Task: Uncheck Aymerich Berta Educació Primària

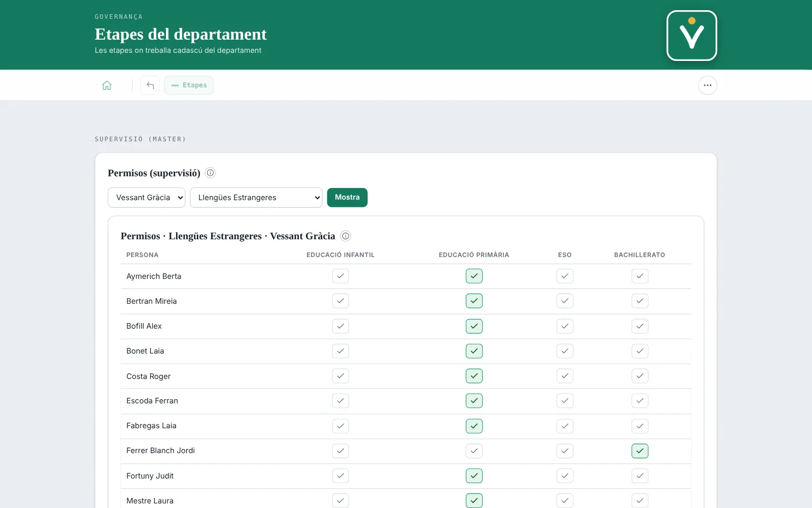Action: (x=474, y=276)
